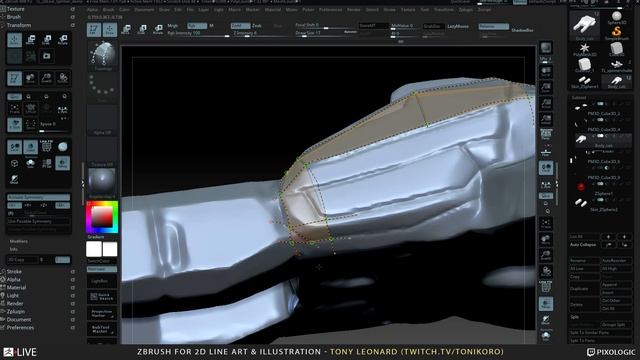Viewport: 640px width, 360px height.
Task: Click the Rotate icon on the top shelf
Action: [158, 29]
